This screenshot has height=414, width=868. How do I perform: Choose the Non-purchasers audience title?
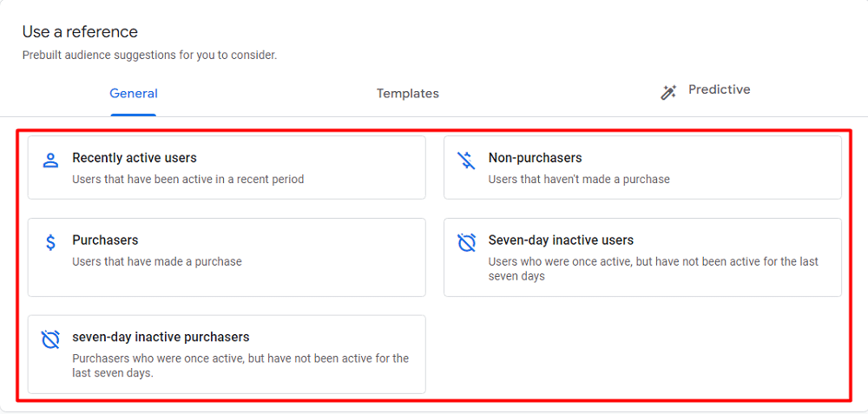535,158
